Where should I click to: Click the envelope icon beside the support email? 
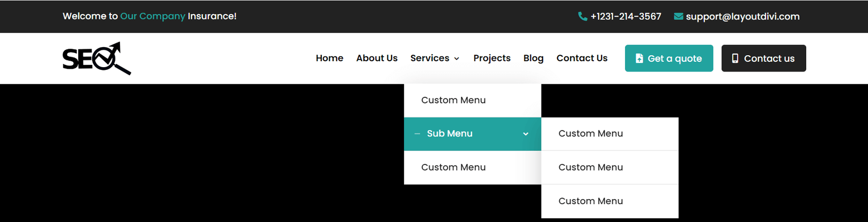(678, 16)
